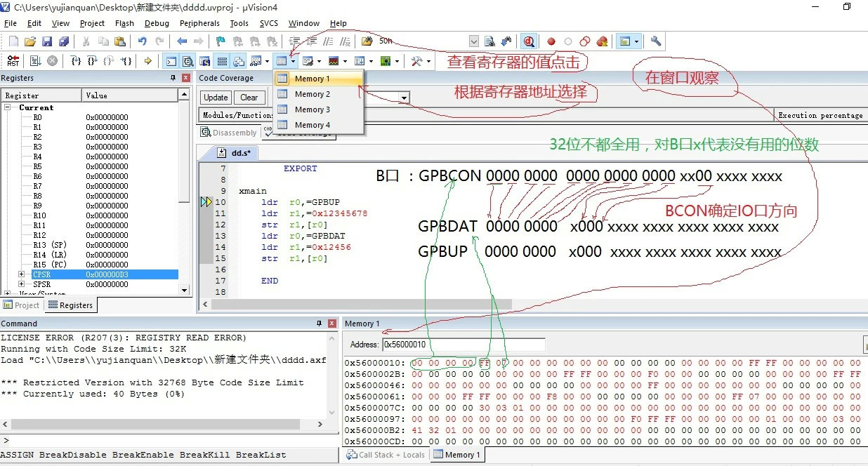Click the Save All icon
This screenshot has height=466, width=868.
pos(64,41)
